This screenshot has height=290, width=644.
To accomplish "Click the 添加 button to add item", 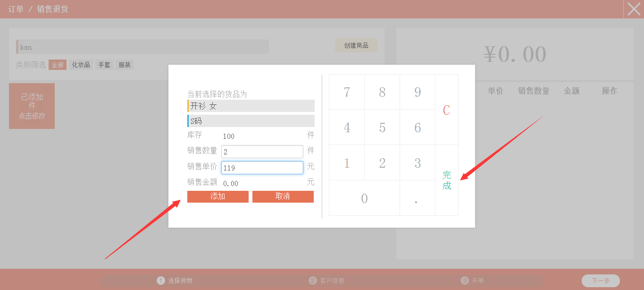I will pyautogui.click(x=217, y=196).
